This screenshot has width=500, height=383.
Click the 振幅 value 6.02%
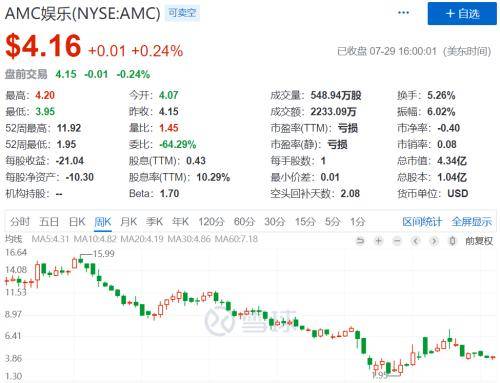[441, 112]
